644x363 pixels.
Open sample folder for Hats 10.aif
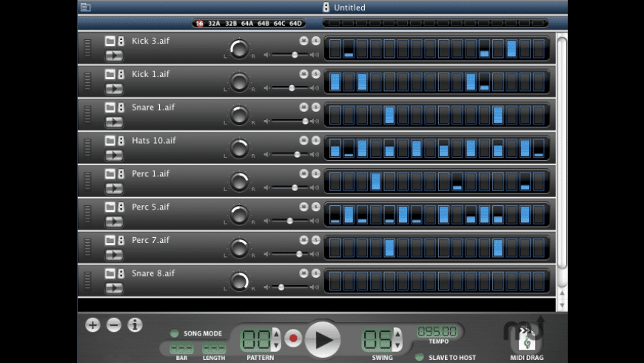tap(110, 141)
